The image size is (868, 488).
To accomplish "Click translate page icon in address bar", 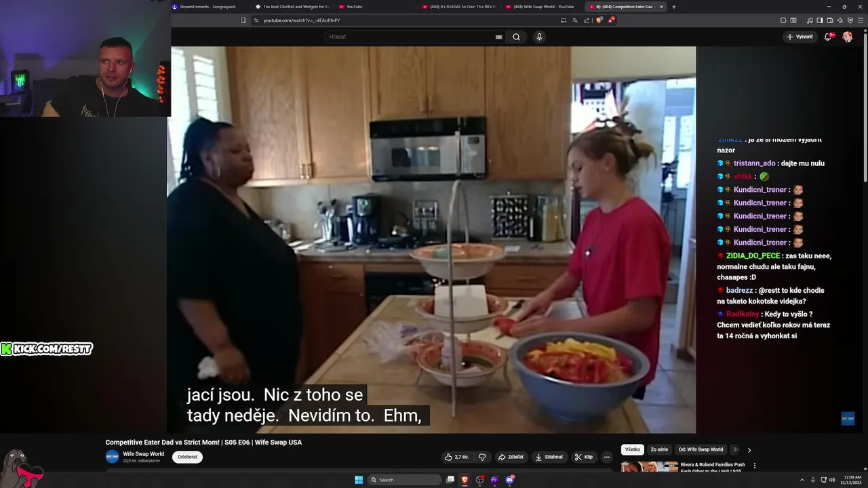I will pos(575,20).
